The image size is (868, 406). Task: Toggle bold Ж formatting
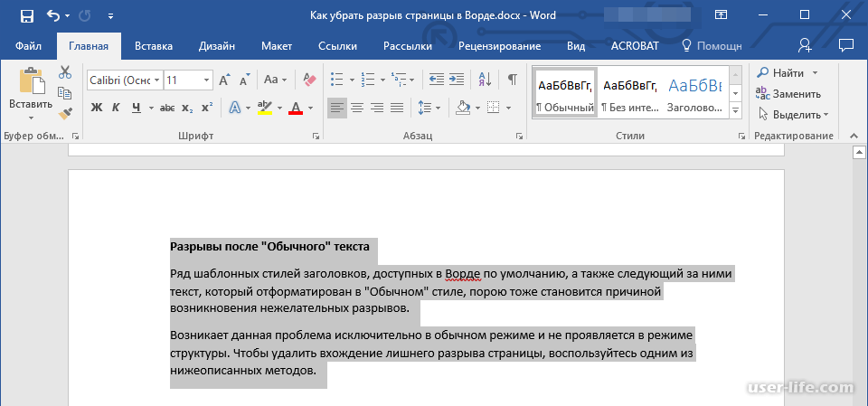[97, 108]
